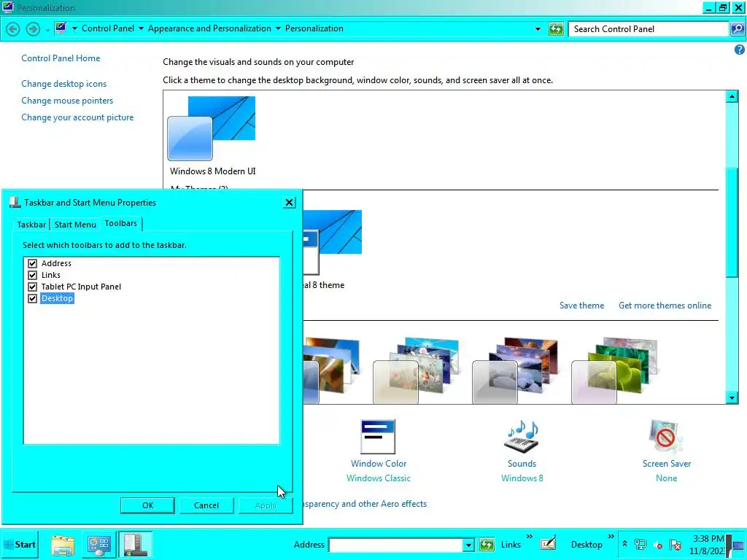
Task: Open Control Panel taskbar button
Action: [x=99, y=545]
